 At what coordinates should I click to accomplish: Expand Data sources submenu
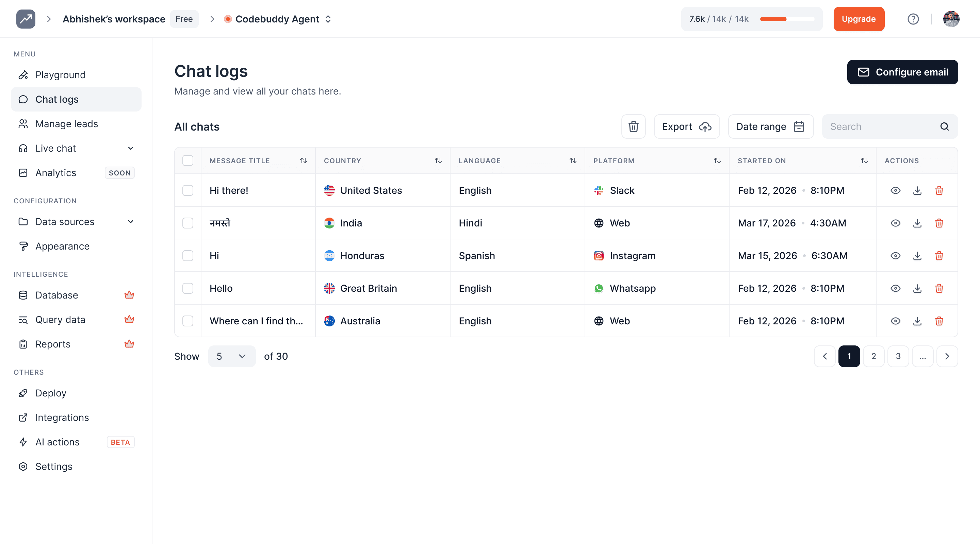point(130,222)
